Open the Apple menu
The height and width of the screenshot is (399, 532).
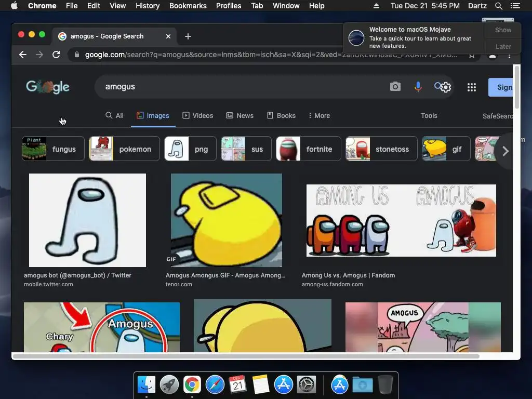click(x=14, y=6)
